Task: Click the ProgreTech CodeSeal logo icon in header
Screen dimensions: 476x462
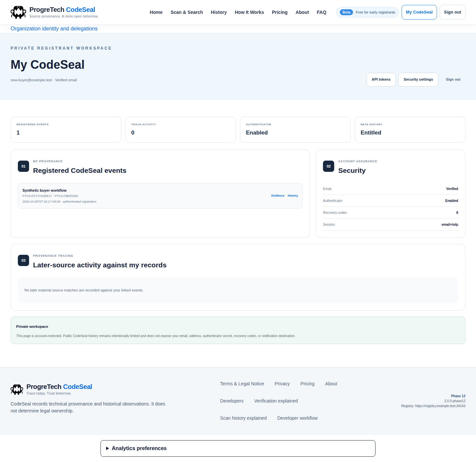Action: [x=18, y=12]
